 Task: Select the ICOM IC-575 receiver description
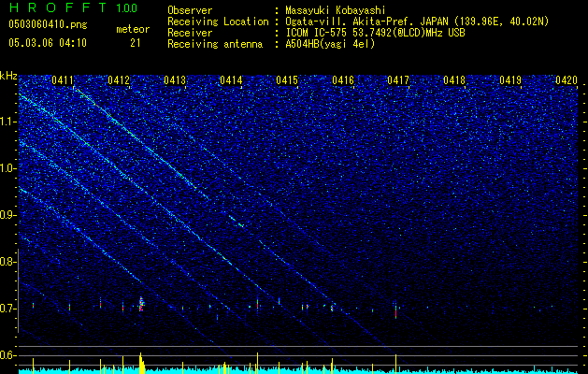[x=375, y=33]
